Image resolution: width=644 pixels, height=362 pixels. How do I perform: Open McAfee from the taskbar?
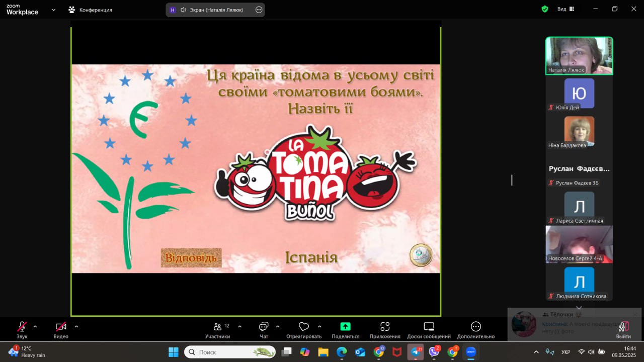pyautogui.click(x=397, y=352)
